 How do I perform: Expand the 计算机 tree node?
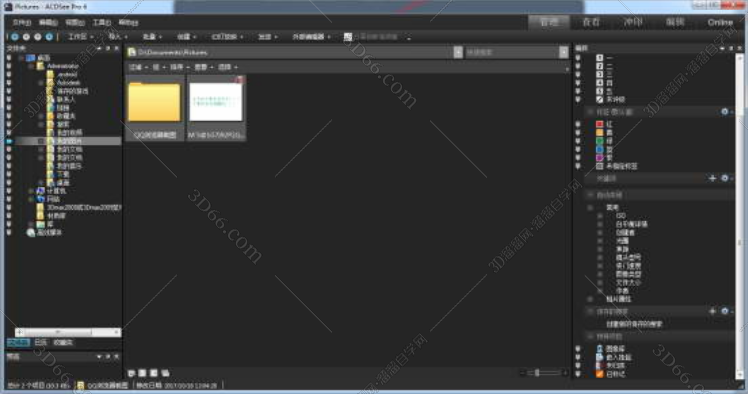tap(31, 191)
